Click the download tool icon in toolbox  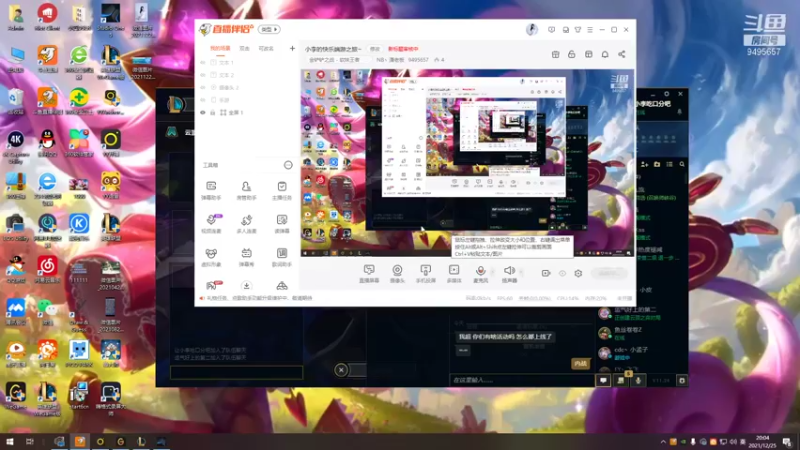tap(246, 286)
